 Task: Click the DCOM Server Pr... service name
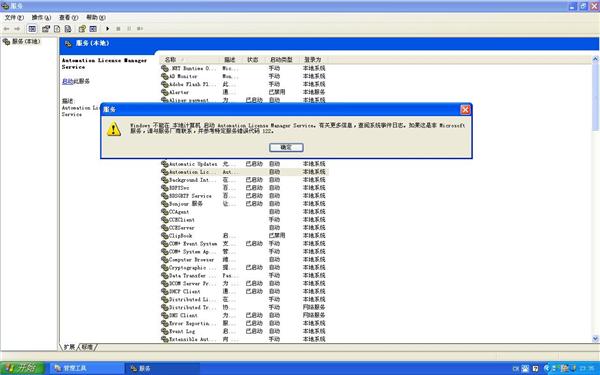coord(192,284)
